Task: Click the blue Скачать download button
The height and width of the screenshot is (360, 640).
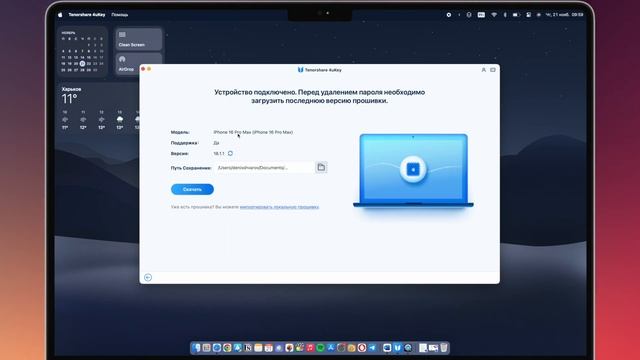Action: [x=192, y=189]
